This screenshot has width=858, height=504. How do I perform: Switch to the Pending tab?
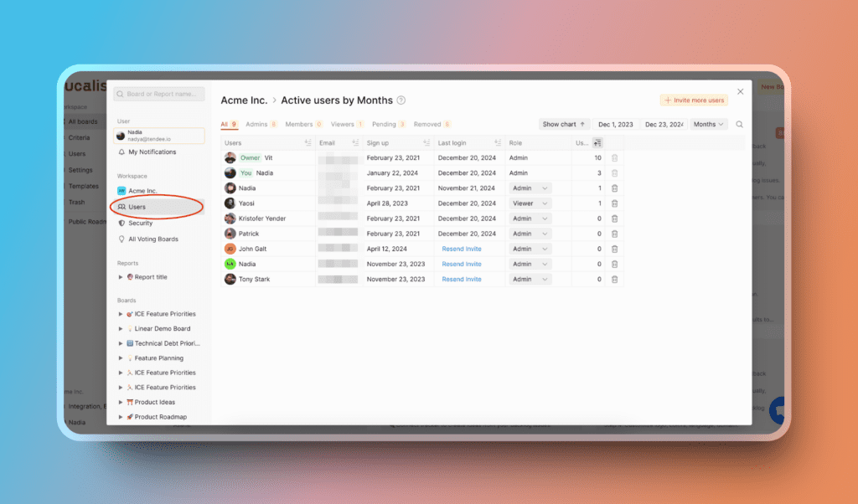tap(388, 125)
